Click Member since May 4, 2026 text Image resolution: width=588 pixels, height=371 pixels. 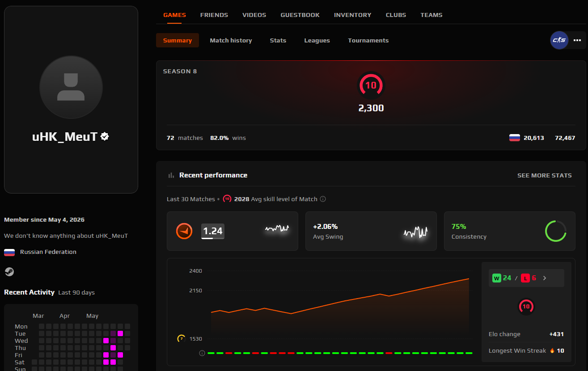[44, 219]
